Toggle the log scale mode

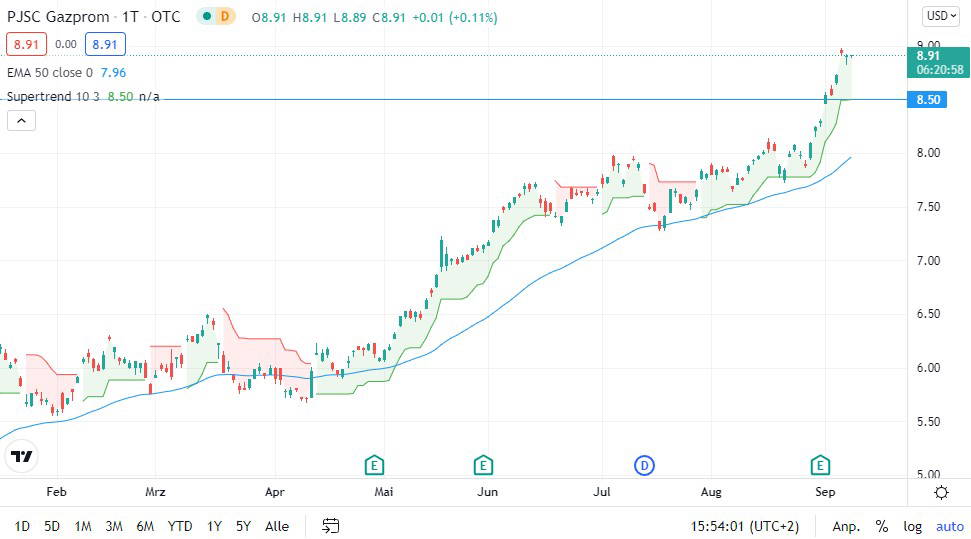point(912,526)
